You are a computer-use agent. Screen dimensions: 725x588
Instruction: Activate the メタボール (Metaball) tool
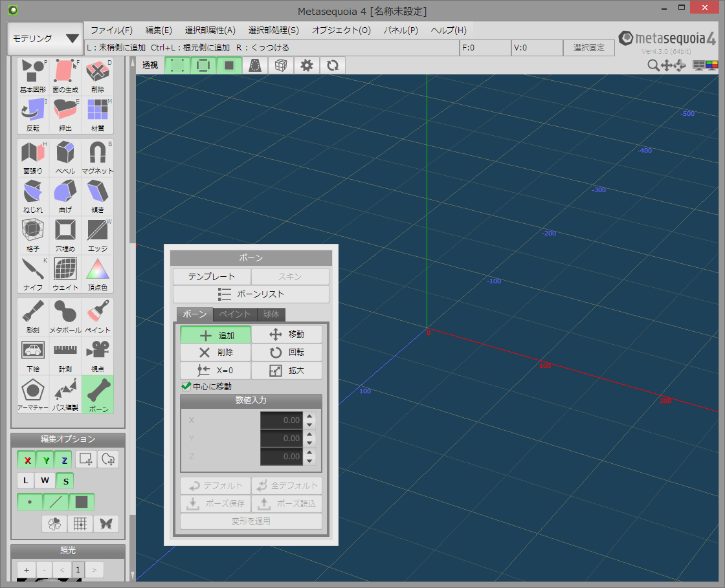[65, 317]
